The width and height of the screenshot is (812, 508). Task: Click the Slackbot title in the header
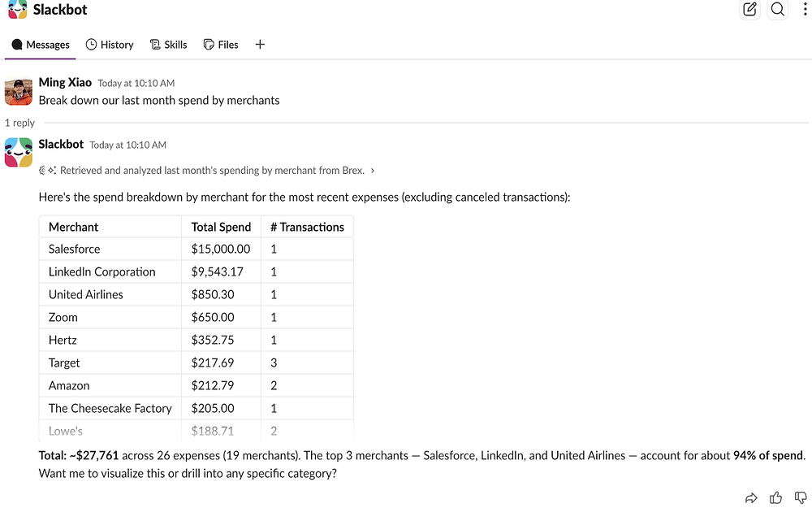click(x=60, y=9)
